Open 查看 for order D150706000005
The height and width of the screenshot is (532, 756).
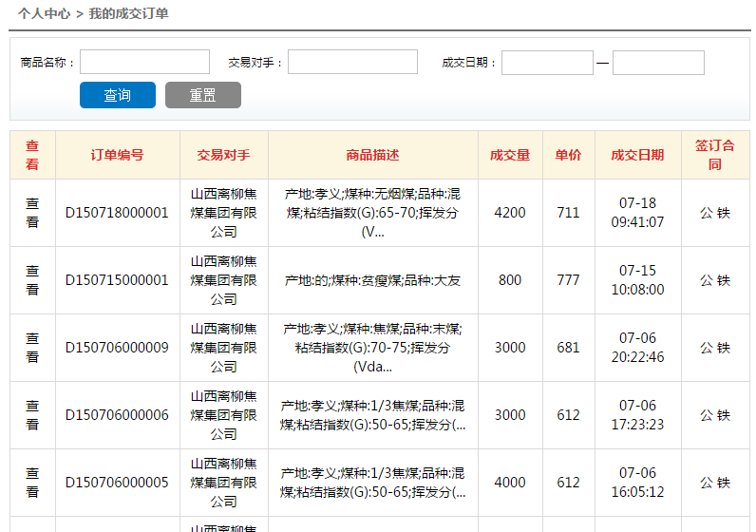32,483
